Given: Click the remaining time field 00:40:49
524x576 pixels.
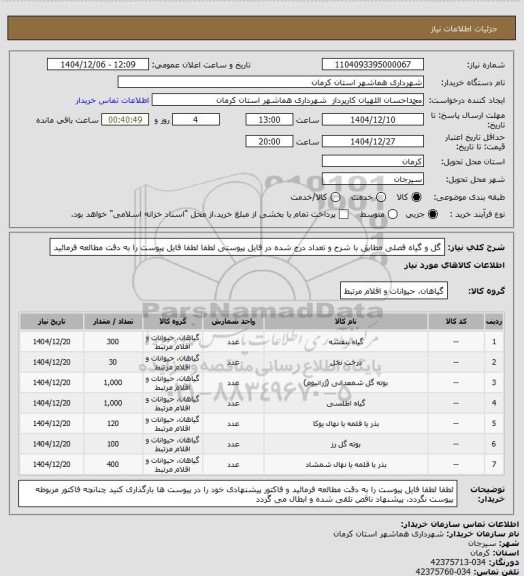Looking at the screenshot, I should click(125, 120).
